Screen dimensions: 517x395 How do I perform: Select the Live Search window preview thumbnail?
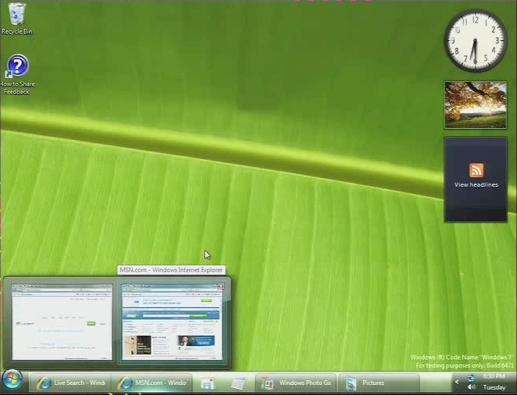pos(62,322)
